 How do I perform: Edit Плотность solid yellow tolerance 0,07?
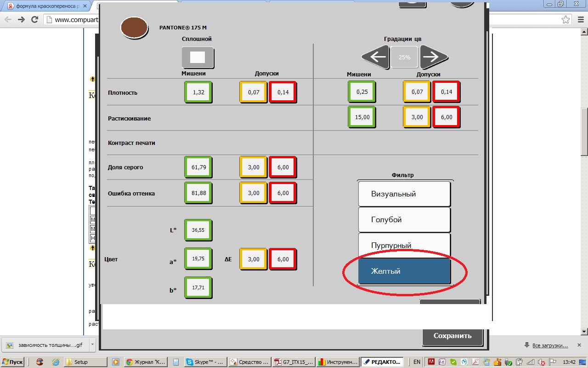pyautogui.click(x=253, y=92)
